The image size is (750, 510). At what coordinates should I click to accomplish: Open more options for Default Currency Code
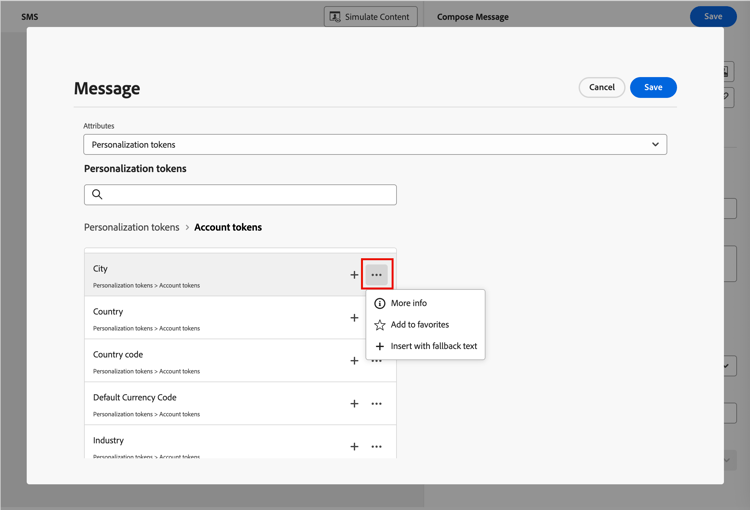(377, 404)
